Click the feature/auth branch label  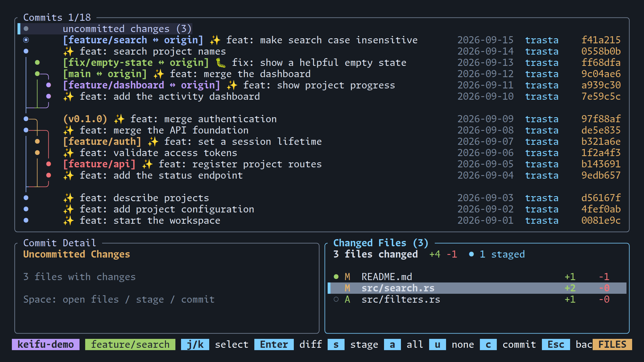(102, 142)
